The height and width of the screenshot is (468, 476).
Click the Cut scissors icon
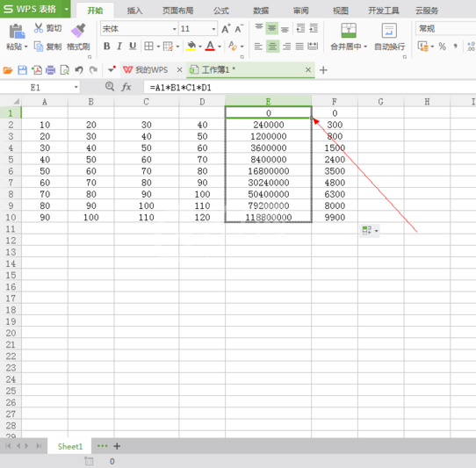coord(39,28)
